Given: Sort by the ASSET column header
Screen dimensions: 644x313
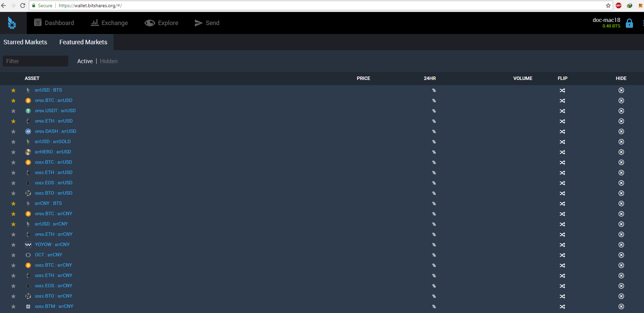Looking at the screenshot, I should point(32,78).
